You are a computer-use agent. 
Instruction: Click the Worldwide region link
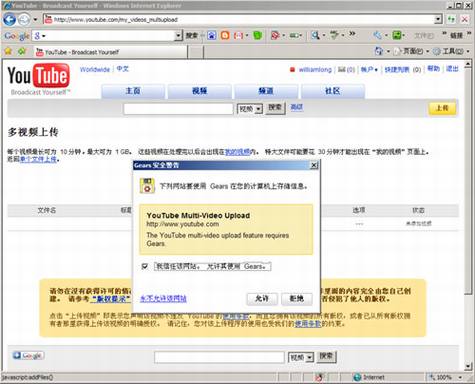tap(95, 69)
